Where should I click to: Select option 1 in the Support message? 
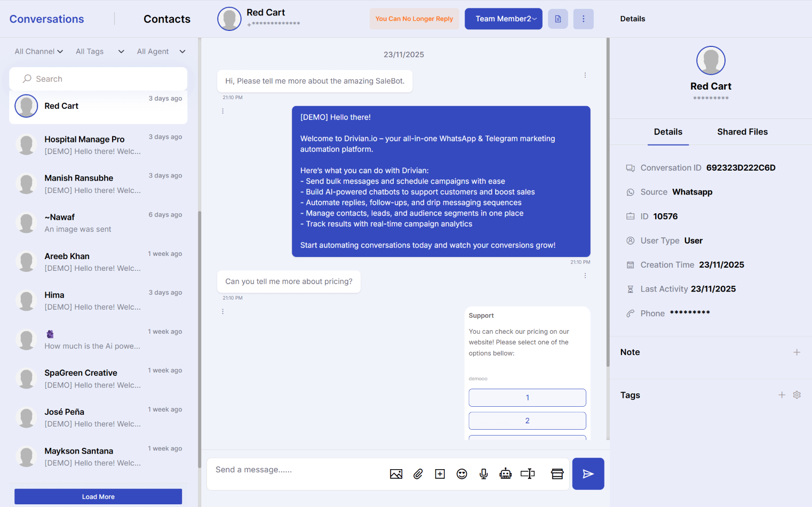pos(527,398)
